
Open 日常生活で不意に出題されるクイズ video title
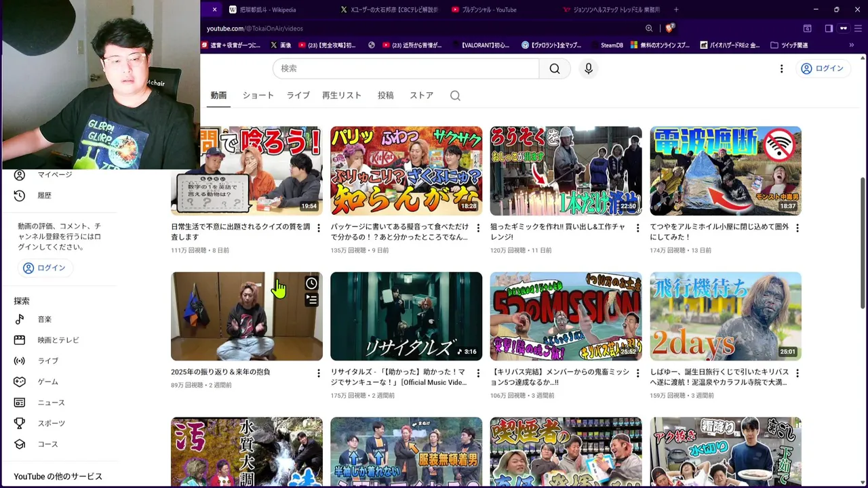241,232
